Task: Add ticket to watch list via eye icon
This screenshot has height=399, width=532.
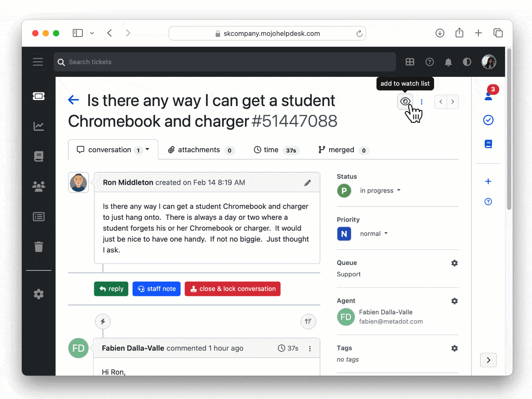Action: tap(405, 102)
